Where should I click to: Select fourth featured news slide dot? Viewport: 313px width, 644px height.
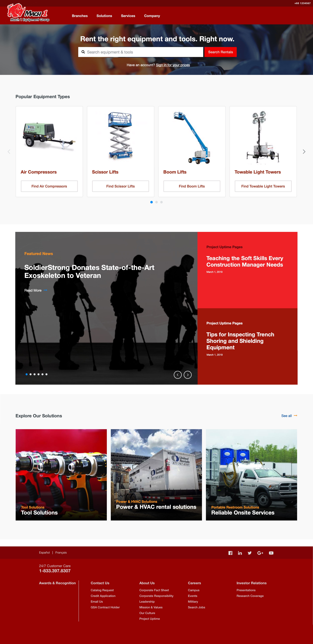click(38, 374)
